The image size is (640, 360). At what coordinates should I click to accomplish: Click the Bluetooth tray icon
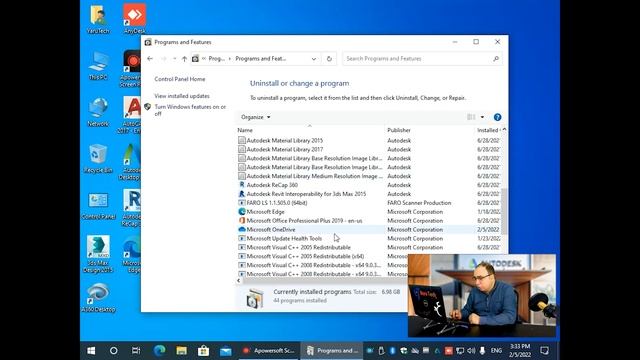tap(392, 351)
